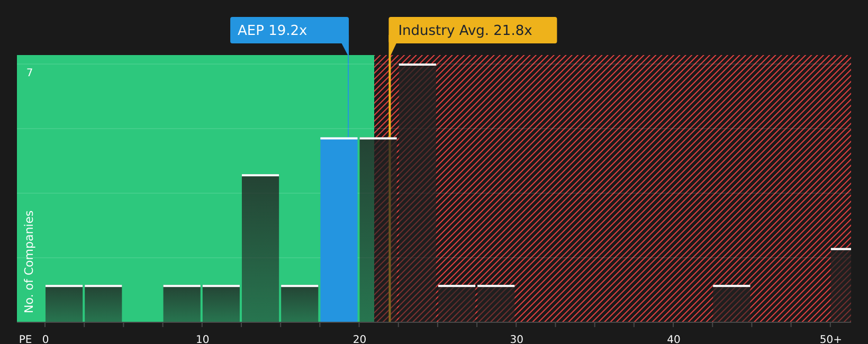Click the y-axis value 7

coord(30,73)
